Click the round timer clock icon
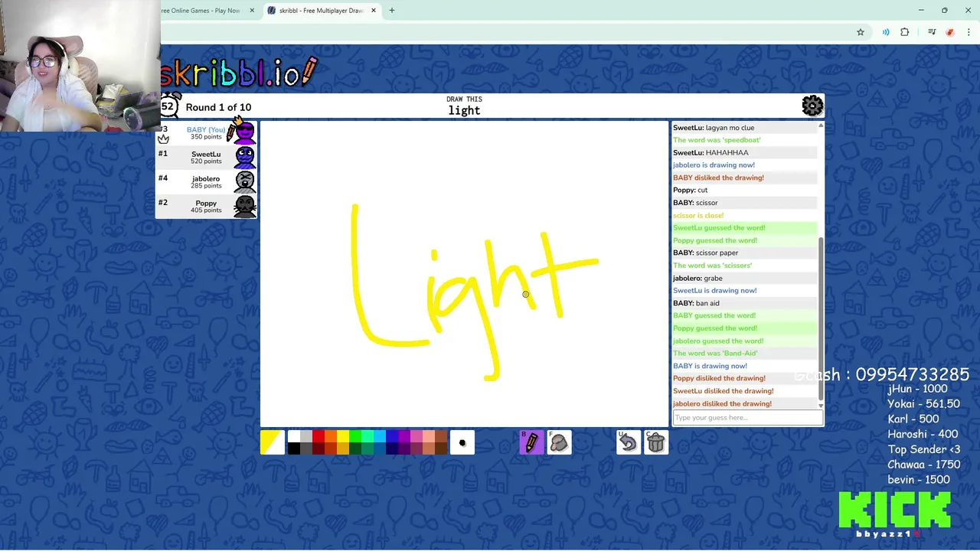Screen dimensions: 980x551 (169, 106)
